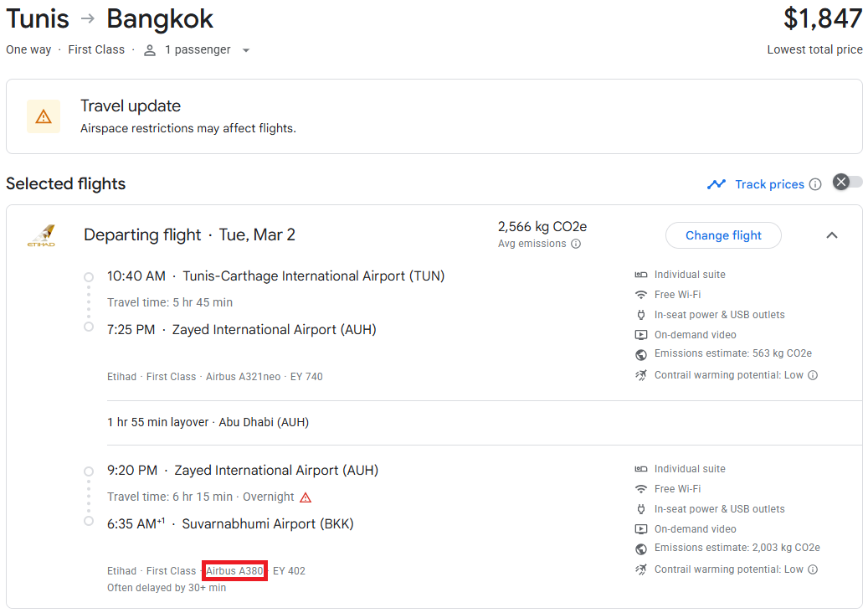
Task: Click info icon on EY 740 contrail warming
Action: pyautogui.click(x=813, y=375)
